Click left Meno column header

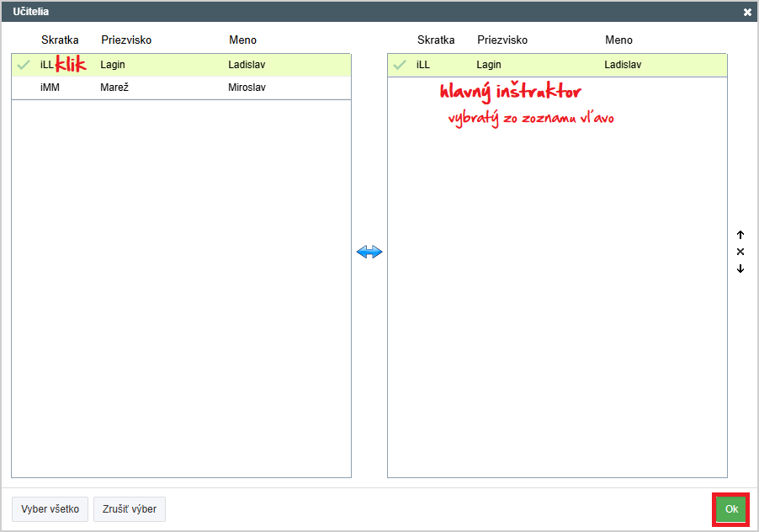point(242,40)
